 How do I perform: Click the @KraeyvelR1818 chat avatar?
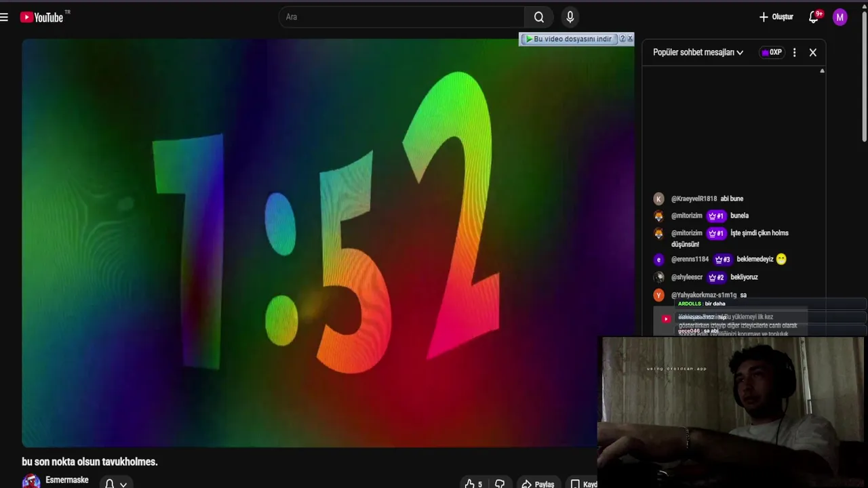click(658, 199)
